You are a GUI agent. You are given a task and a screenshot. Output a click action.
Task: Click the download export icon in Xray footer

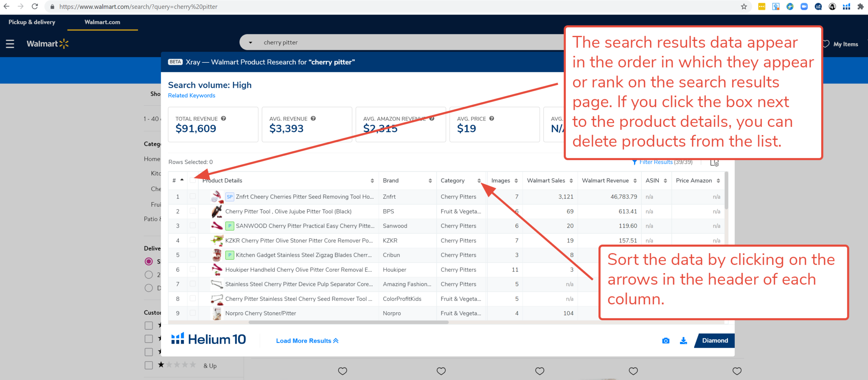(x=683, y=341)
